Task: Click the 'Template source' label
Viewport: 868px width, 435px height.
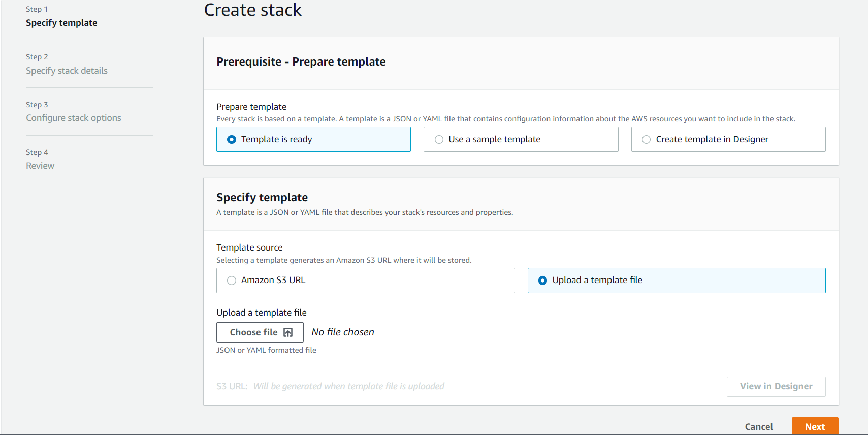Action: (249, 247)
